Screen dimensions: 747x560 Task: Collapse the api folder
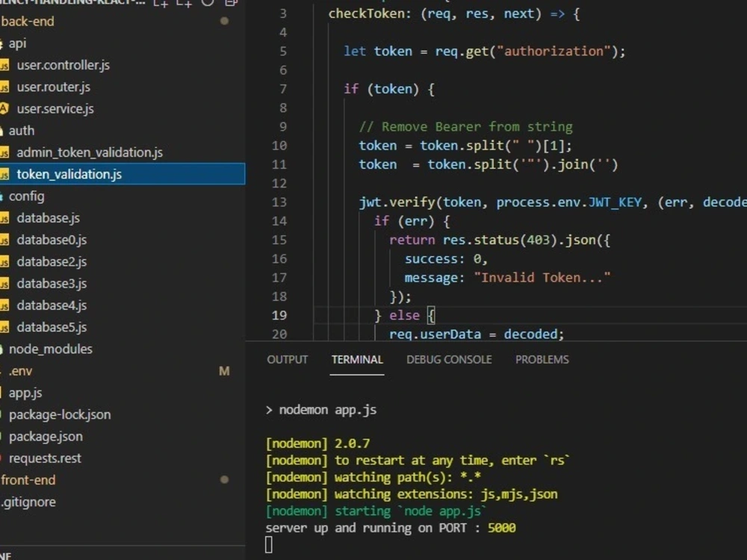click(x=17, y=43)
